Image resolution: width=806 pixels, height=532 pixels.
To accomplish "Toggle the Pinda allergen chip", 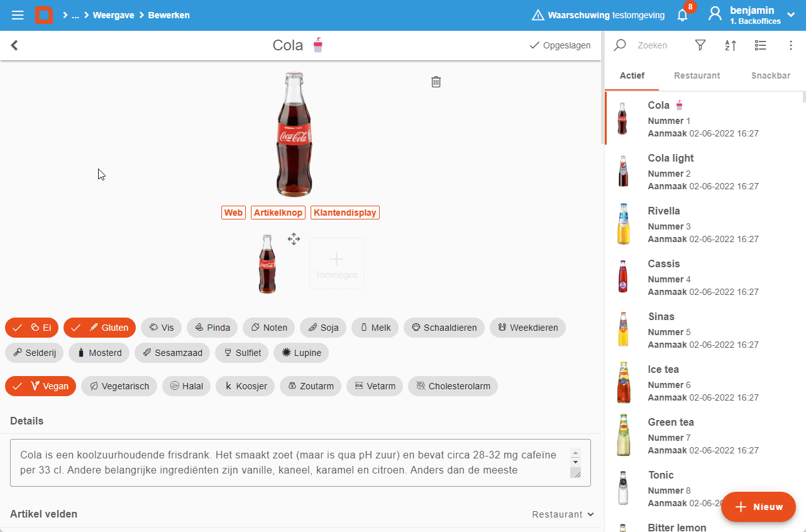I will 212,328.
